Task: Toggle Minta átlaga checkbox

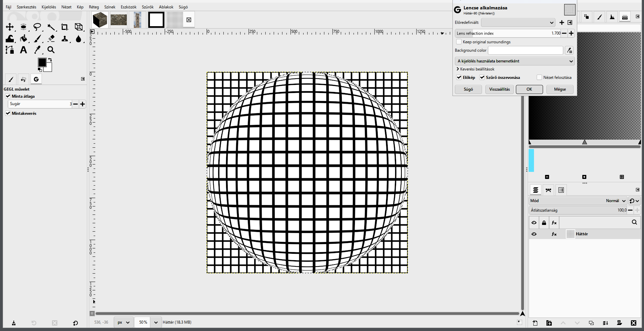Action: (x=8, y=96)
